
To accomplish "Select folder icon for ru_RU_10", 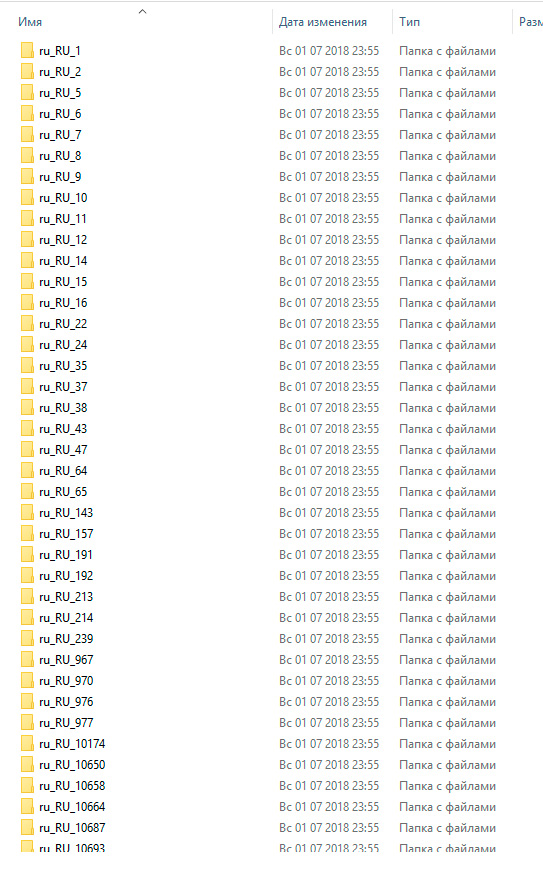I will pyautogui.click(x=27, y=198).
